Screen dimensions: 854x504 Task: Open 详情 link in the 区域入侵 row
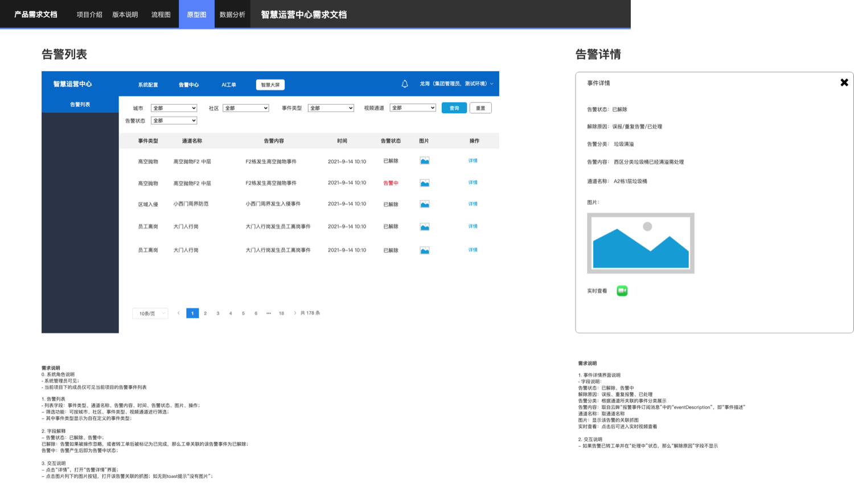click(473, 204)
